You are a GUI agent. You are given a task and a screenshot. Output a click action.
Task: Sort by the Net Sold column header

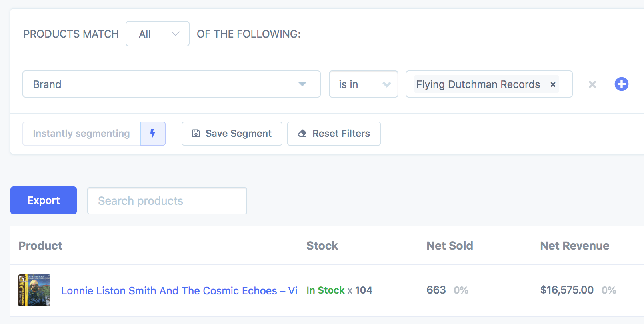pyautogui.click(x=450, y=246)
